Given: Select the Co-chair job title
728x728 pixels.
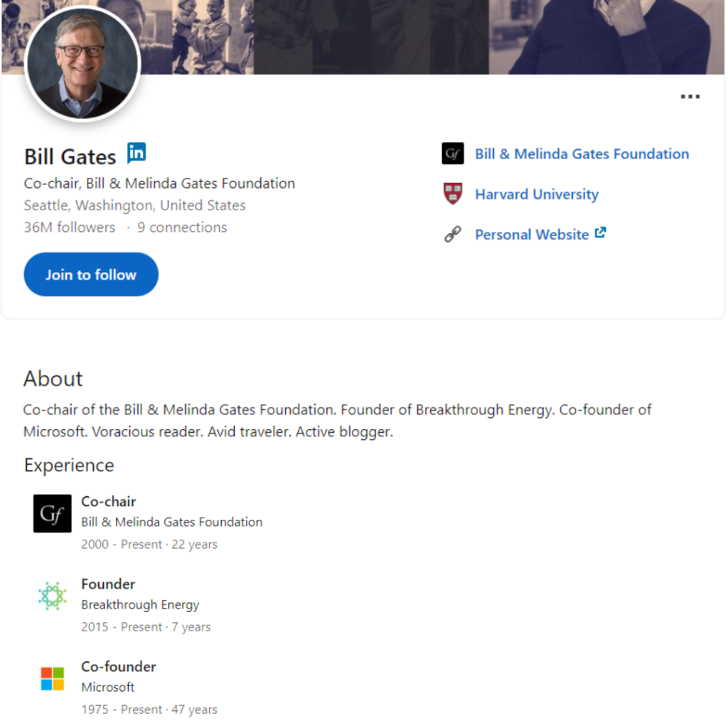Looking at the screenshot, I should 109,501.
